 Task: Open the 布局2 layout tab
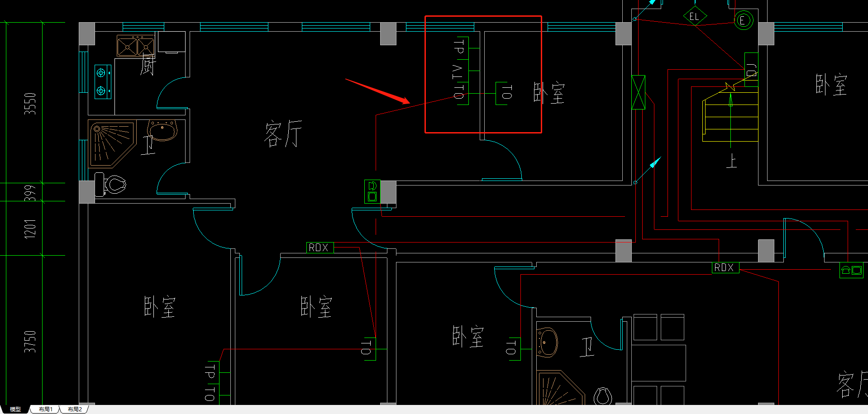[x=74, y=409]
